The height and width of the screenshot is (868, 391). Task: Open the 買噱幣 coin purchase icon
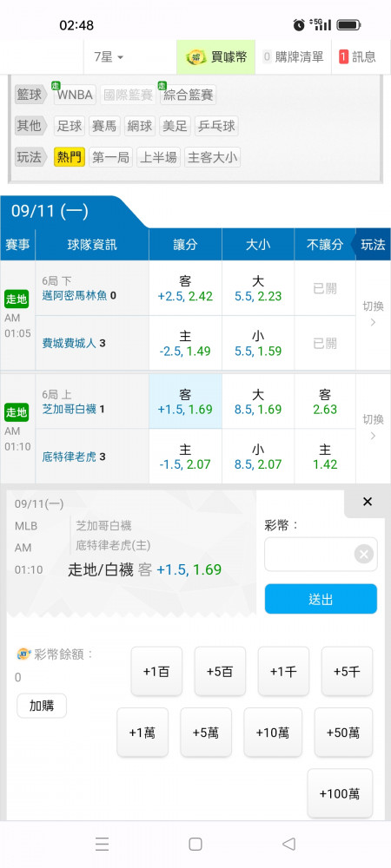click(196, 56)
